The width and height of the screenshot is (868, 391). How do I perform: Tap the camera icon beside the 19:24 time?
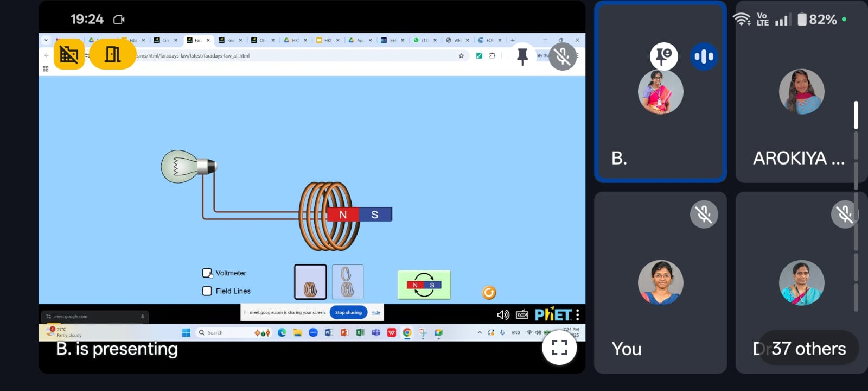tap(119, 20)
